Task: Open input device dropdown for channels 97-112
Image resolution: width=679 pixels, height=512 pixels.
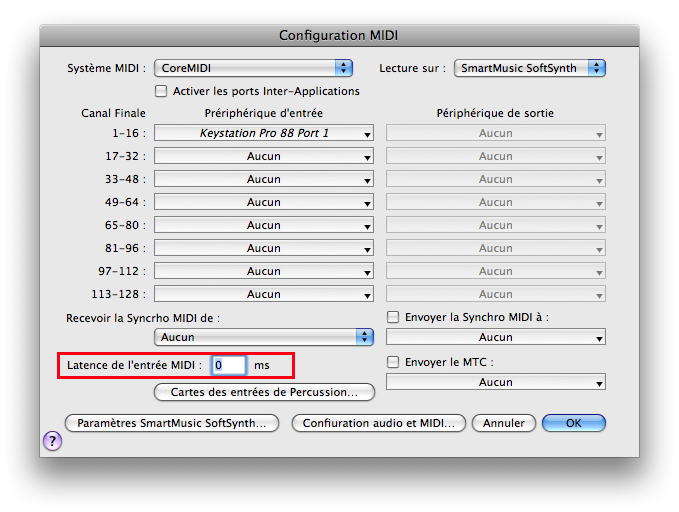Action: (264, 271)
